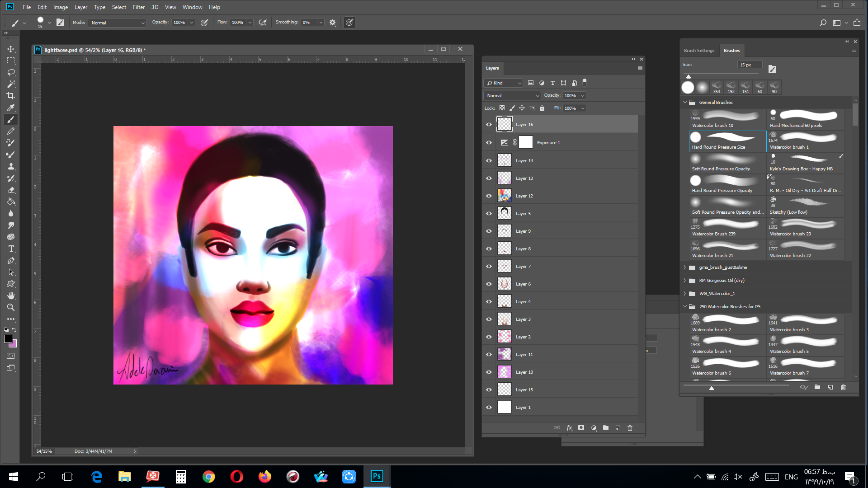
Task: Select the Pen tool
Action: pyautogui.click(x=11, y=260)
